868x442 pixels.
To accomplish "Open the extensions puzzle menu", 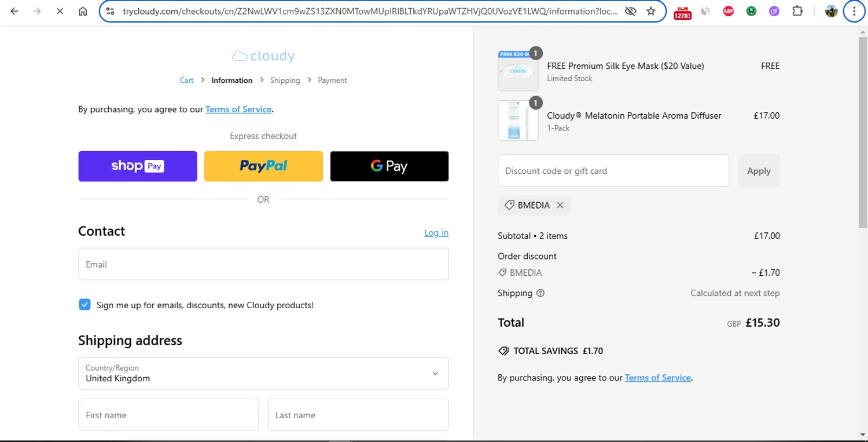I will point(797,11).
